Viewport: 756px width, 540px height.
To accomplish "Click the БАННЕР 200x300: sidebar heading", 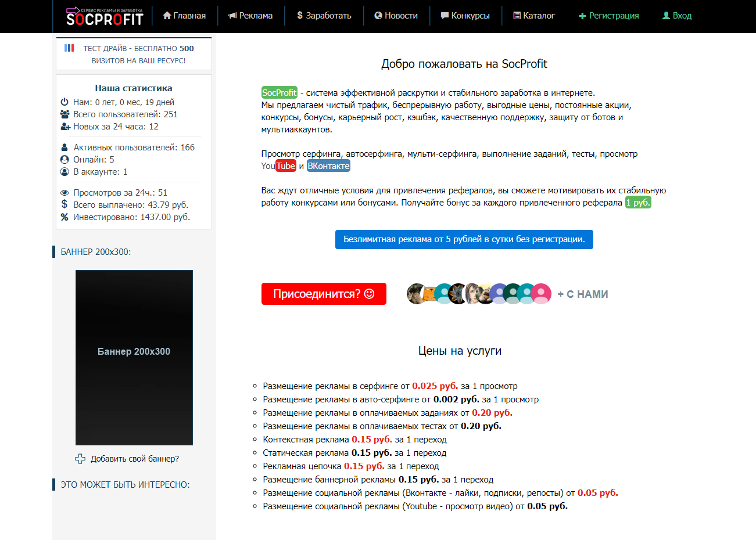I will pos(96,252).
